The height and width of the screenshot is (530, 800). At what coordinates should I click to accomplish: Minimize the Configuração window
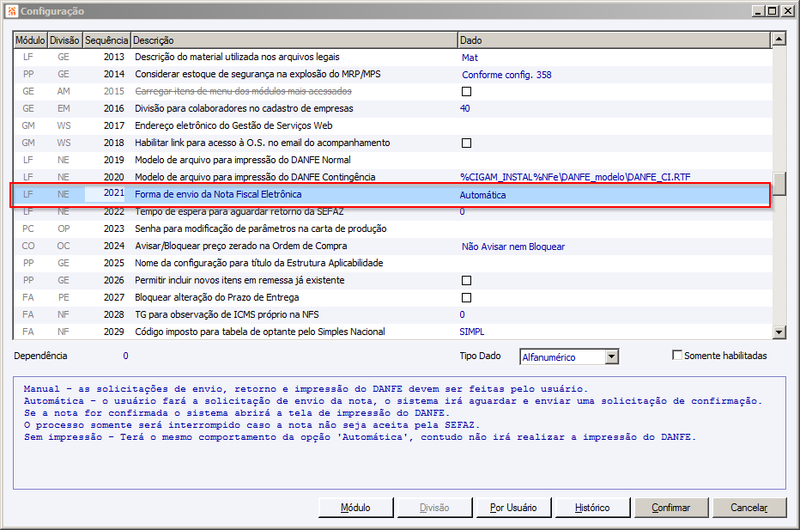pyautogui.click(x=759, y=11)
